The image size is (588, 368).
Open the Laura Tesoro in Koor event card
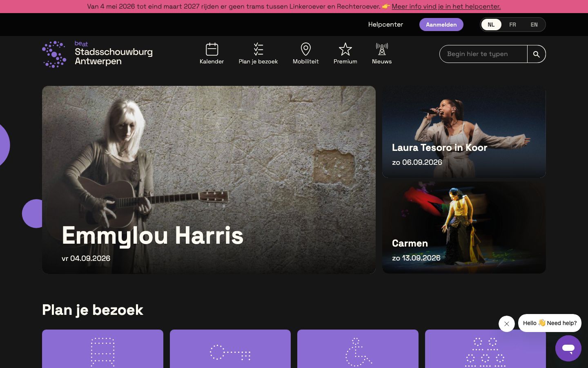click(x=464, y=132)
